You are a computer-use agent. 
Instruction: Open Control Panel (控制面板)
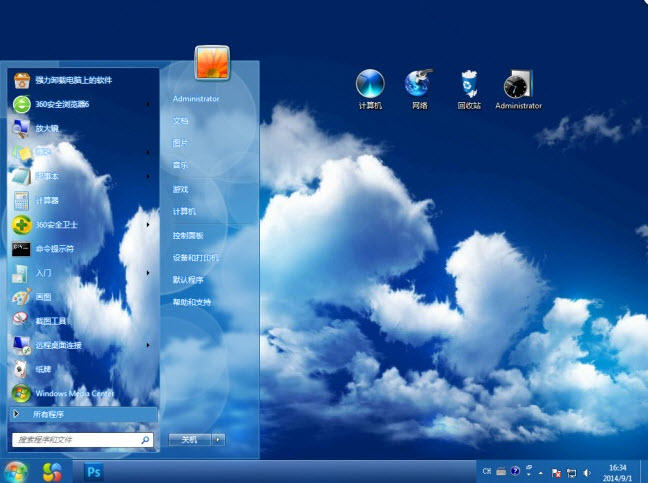[188, 236]
